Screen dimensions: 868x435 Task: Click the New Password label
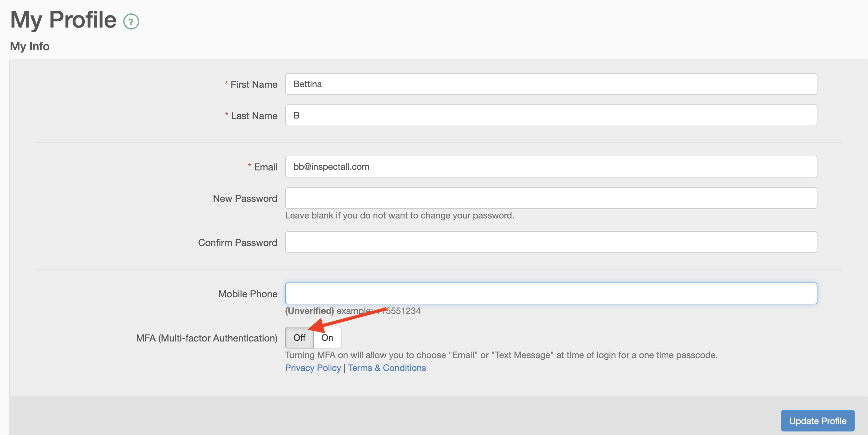pyautogui.click(x=245, y=198)
